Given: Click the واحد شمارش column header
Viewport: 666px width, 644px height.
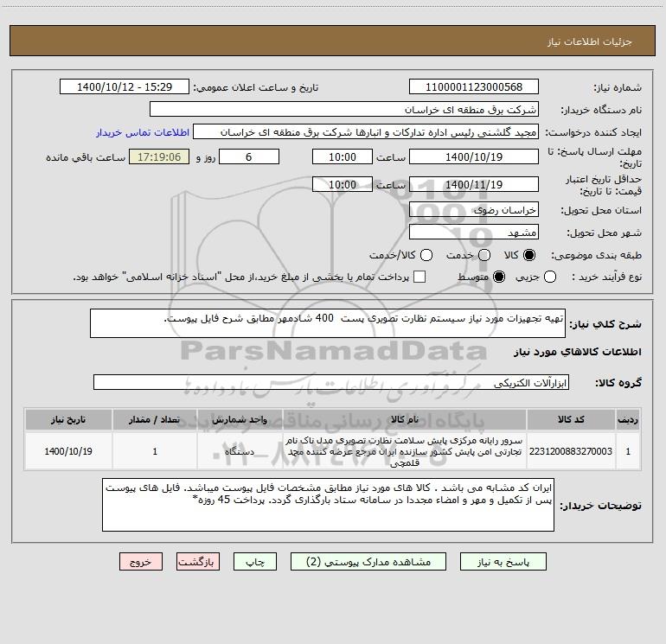Looking at the screenshot, I should click(x=240, y=419).
